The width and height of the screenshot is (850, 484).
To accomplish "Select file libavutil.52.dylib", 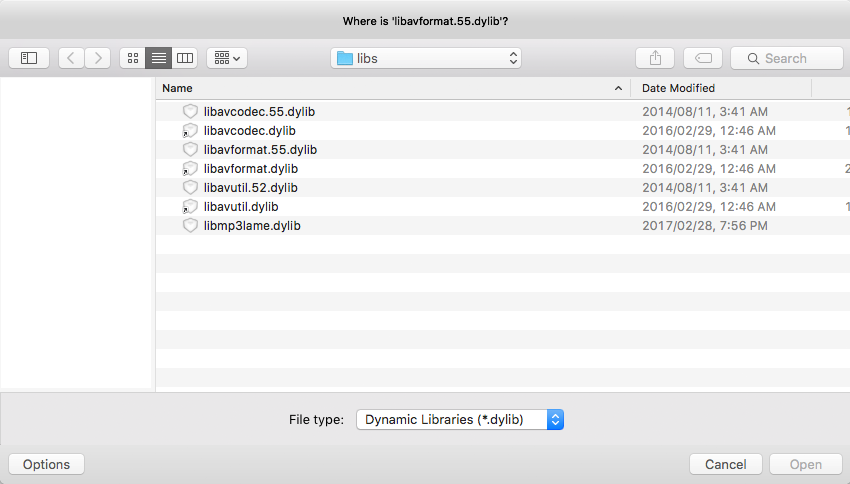I will coord(503,188).
